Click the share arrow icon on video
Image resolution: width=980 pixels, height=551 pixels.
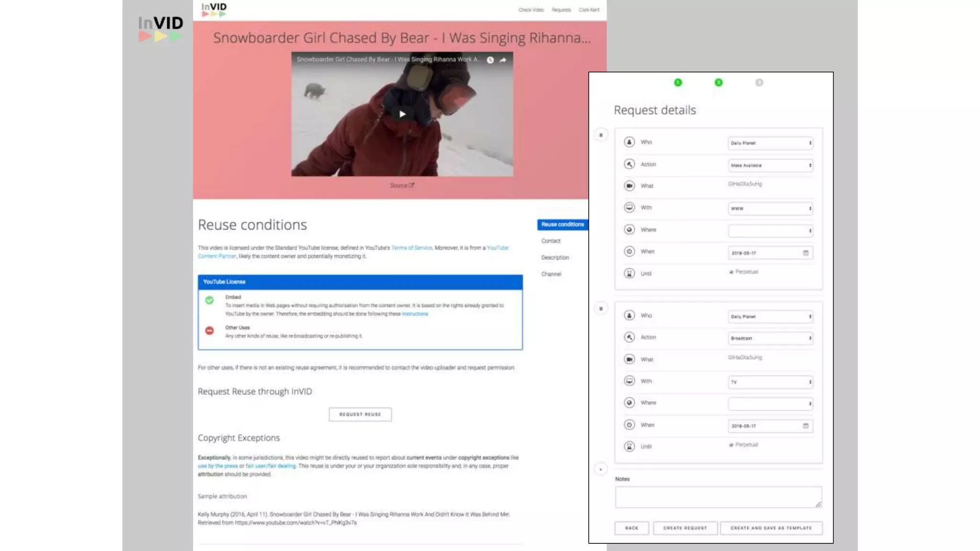[503, 60]
